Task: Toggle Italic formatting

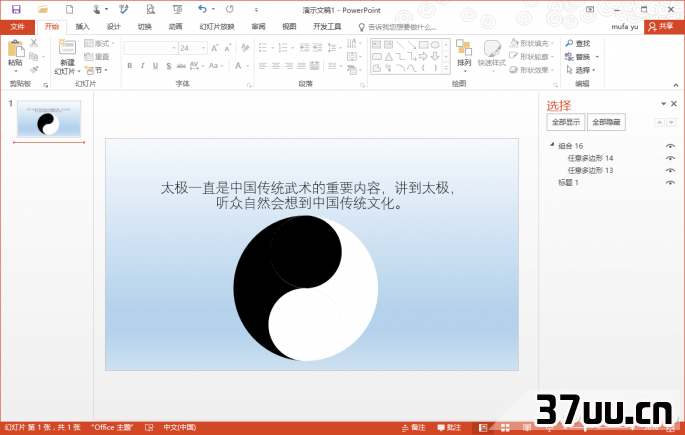Action: (x=142, y=66)
